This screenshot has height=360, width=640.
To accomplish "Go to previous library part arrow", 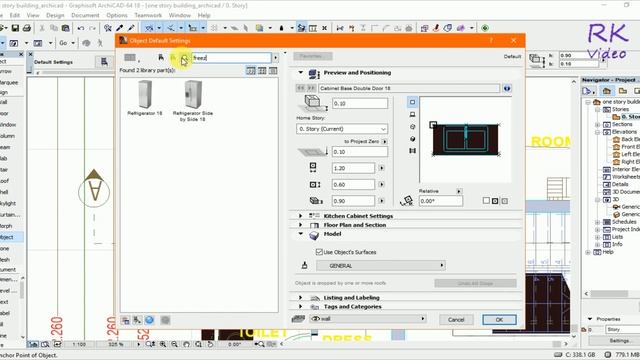I will pyautogui.click(x=300, y=88).
